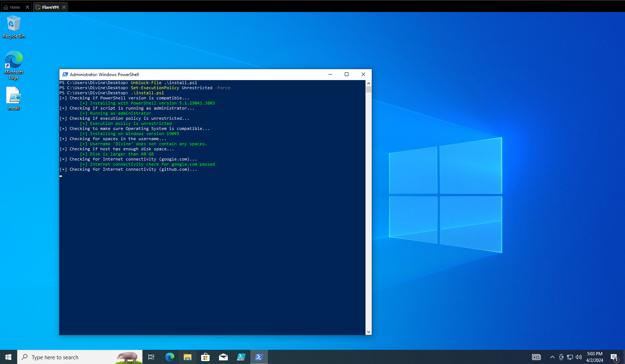
Task: Click the pinned PowerShell script taskbar icon
Action: 241,357
